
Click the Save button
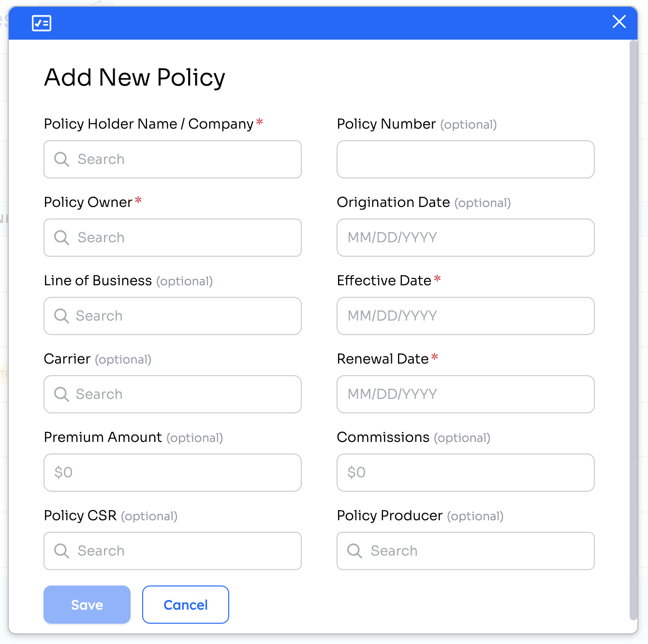coord(87,605)
